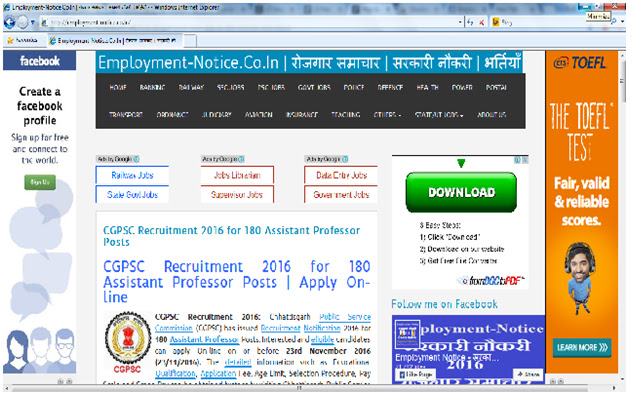Open the SSC JOBS menu item
This screenshot has height=400, width=640.
[x=231, y=88]
